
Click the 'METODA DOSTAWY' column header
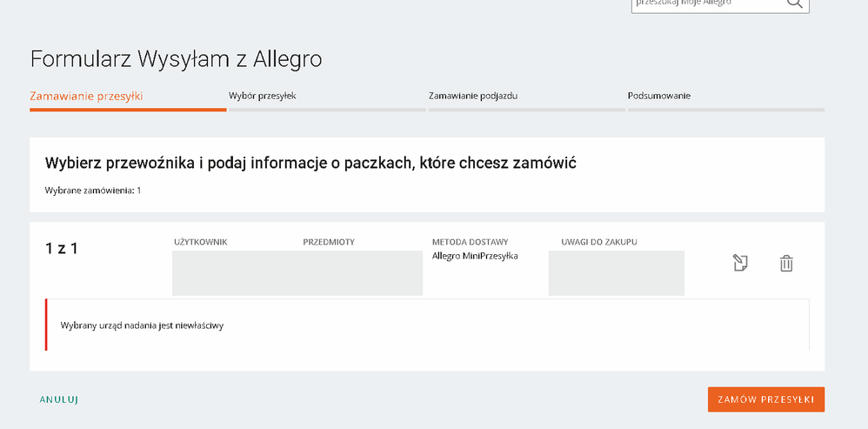[x=470, y=242]
